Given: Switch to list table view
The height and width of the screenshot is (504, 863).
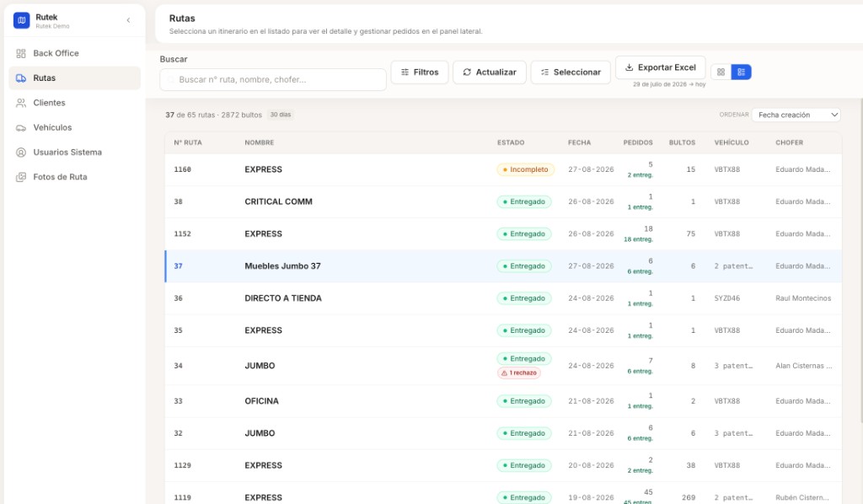Looking at the screenshot, I should point(741,72).
